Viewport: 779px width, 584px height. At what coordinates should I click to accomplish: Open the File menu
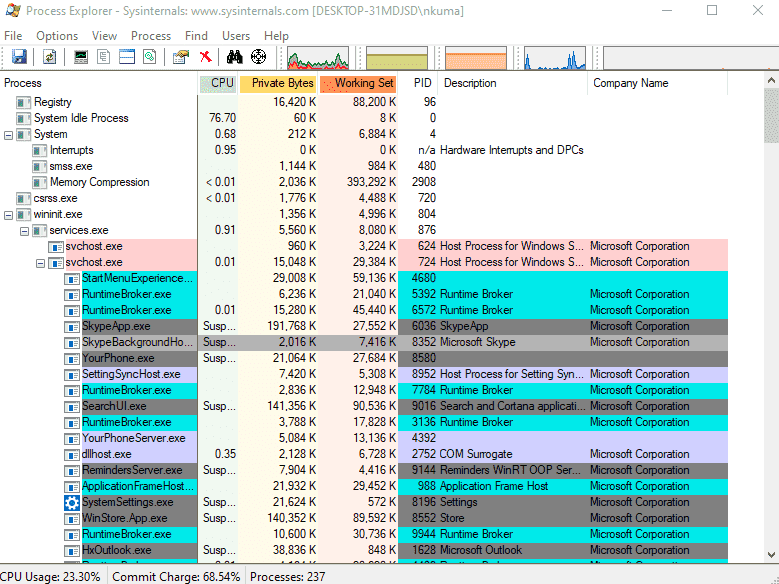click(x=13, y=36)
